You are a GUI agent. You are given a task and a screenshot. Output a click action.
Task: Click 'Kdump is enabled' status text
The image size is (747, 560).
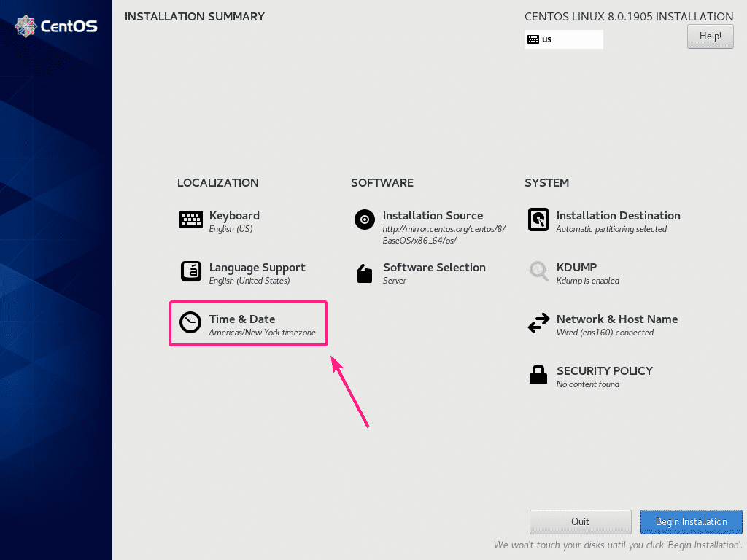coord(588,281)
